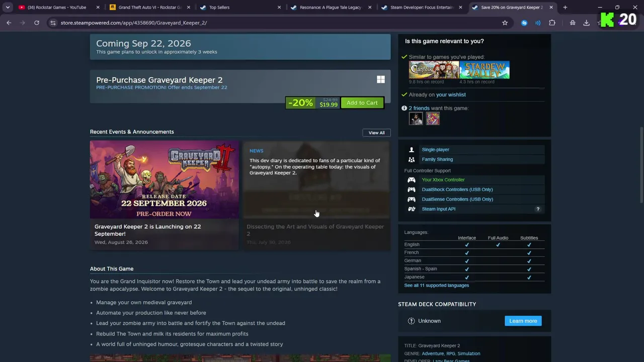The image size is (644, 362).
Task: Open the Graveyard Keeper 2 launch announcement image
Action: 164,179
